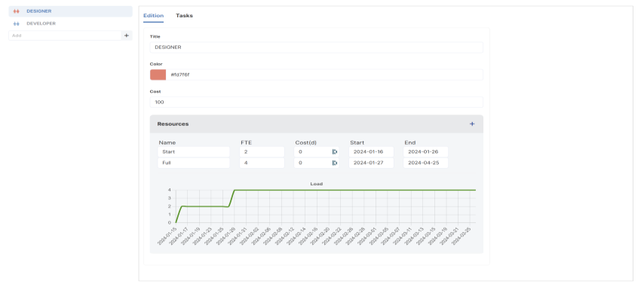Open the Start date 2024-01-16 field

tap(371, 151)
